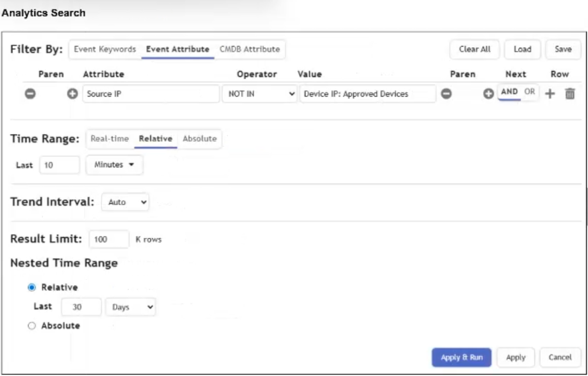The width and height of the screenshot is (588, 376).
Task: Edit the Device IP: Approved Devices value
Action: (368, 94)
